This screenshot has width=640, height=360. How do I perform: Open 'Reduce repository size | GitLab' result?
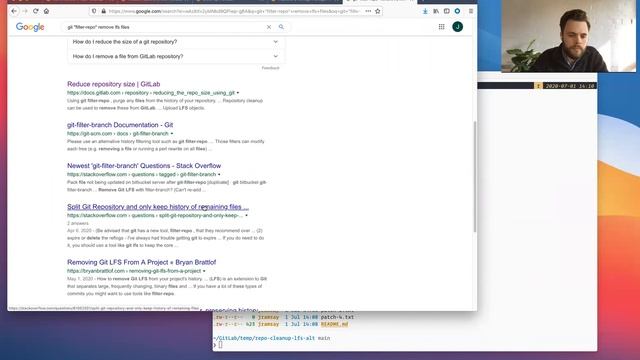click(x=113, y=84)
